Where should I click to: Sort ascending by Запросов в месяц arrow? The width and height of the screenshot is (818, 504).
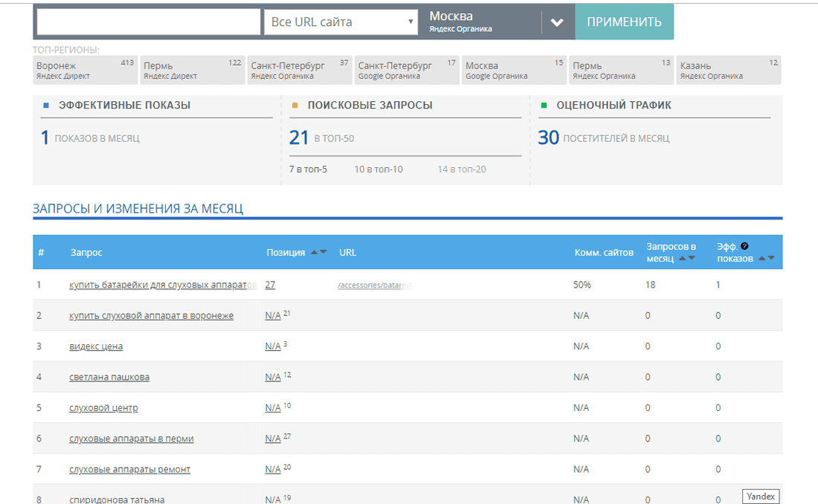click(680, 258)
